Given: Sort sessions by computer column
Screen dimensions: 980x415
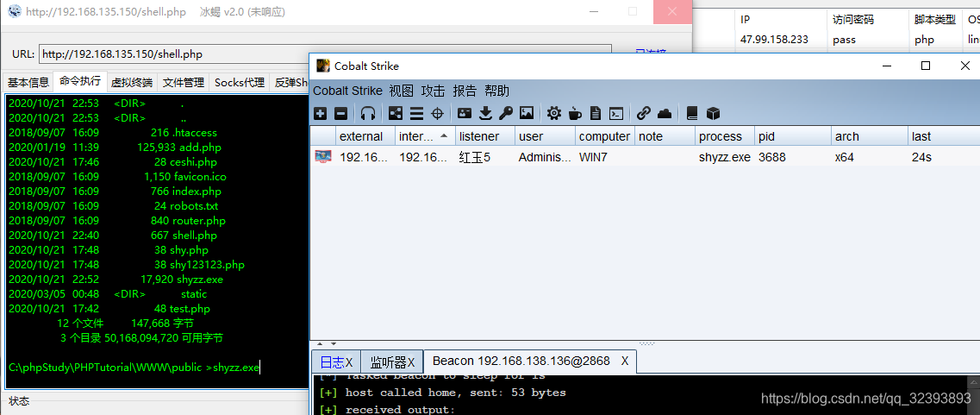Looking at the screenshot, I should click(x=605, y=135).
